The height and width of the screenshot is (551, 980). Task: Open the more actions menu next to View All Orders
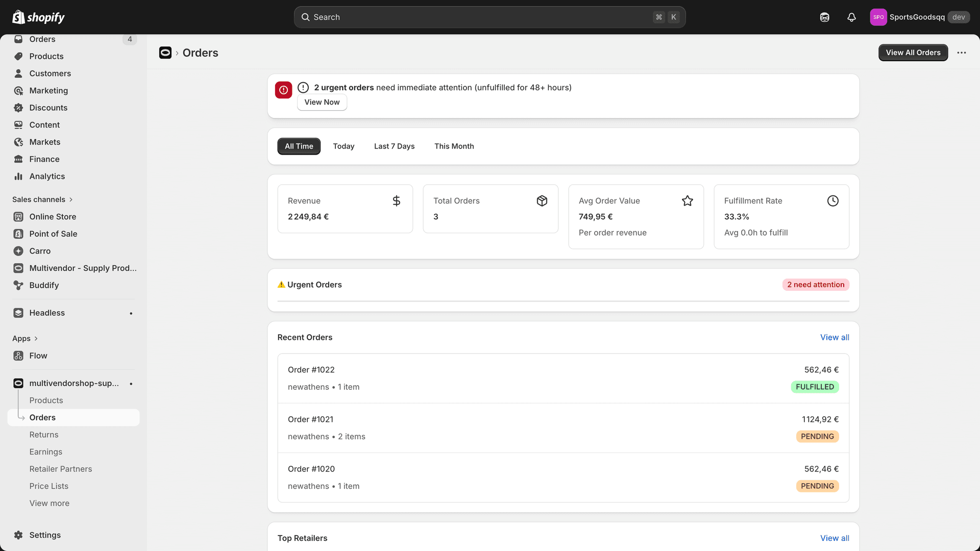coord(962,53)
